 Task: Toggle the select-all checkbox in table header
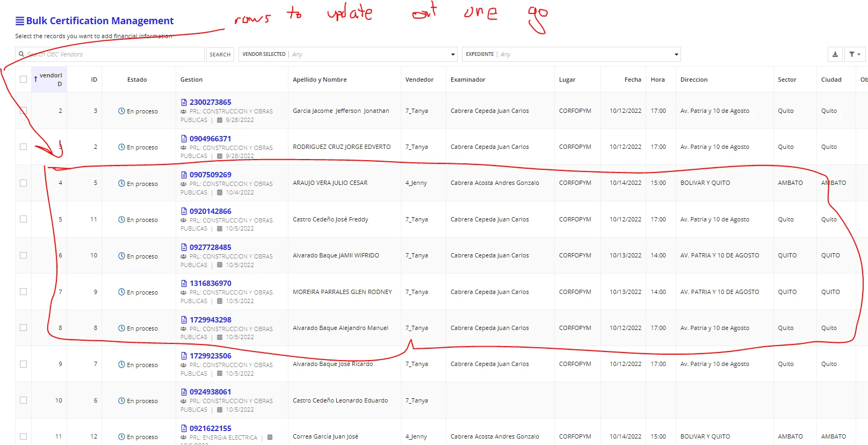tap(23, 79)
